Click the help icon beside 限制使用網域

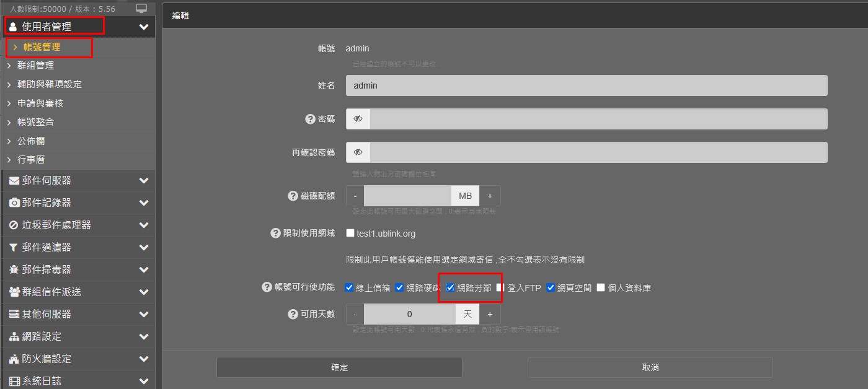(x=276, y=234)
